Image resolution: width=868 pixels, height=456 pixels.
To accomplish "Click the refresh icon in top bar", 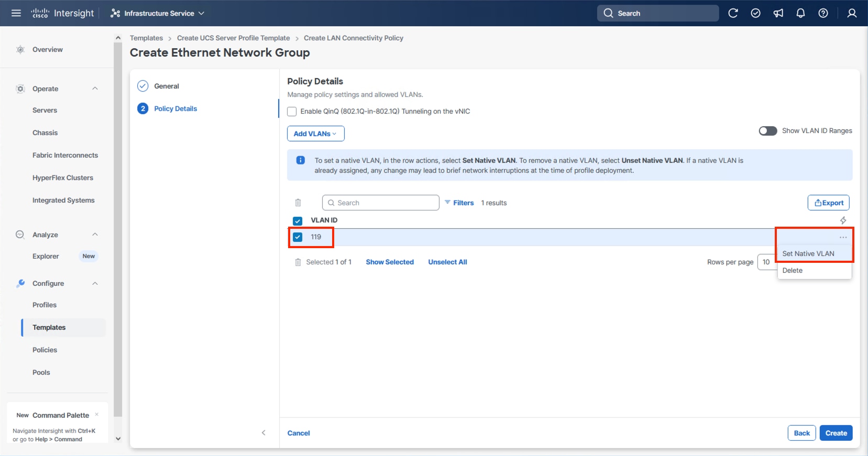I will tap(733, 13).
